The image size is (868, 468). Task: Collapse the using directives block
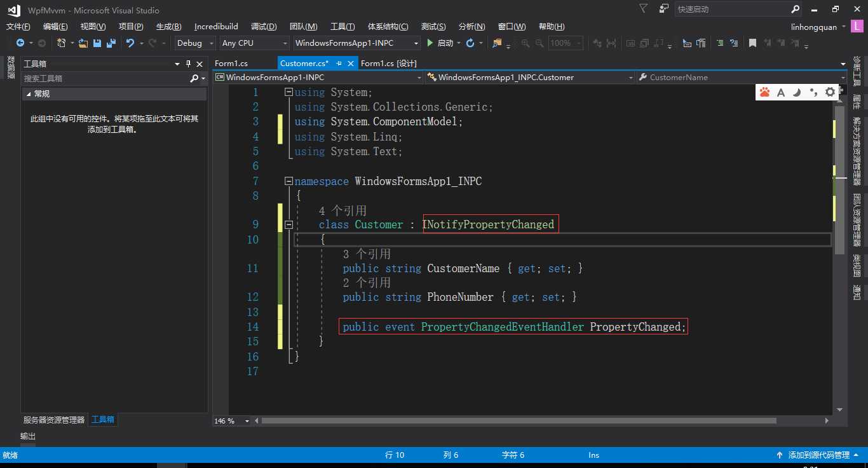pos(289,92)
